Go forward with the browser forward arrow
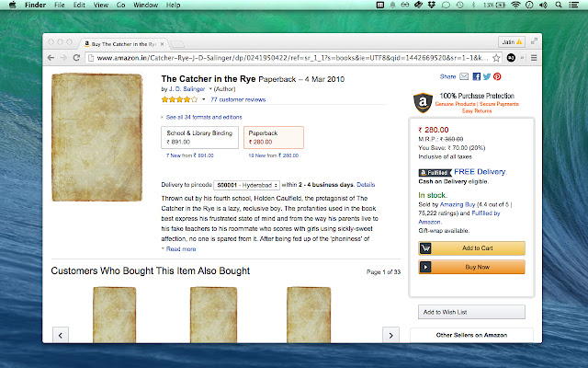588x368 pixels. coord(63,58)
